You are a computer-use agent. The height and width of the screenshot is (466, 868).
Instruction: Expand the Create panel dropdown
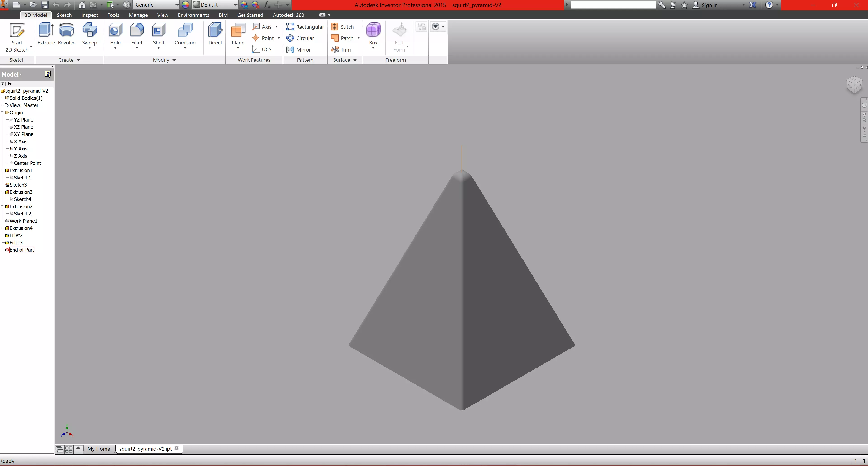(x=69, y=60)
